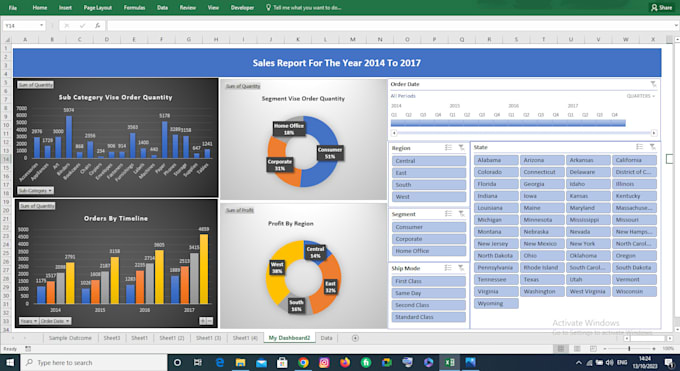Screen dimensions: 680x371
Task: Click the macro record icon in status bar
Action: [28, 348]
